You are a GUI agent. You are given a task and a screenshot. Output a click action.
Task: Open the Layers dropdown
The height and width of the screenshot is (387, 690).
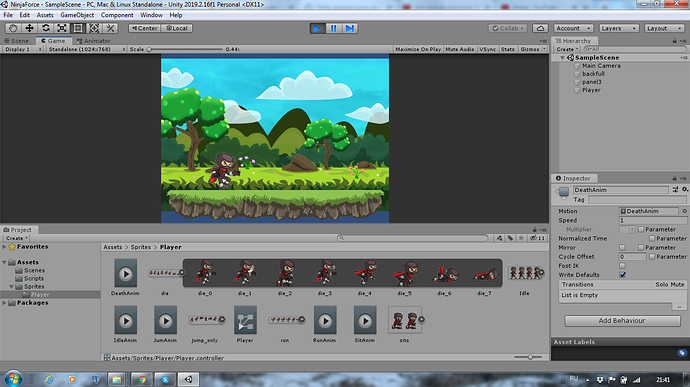click(618, 28)
